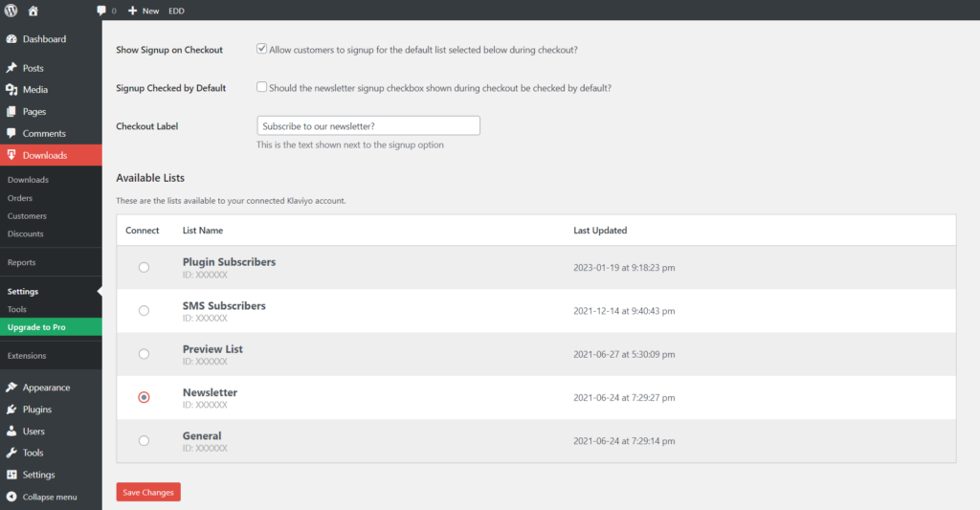Click the Tools wrench icon
Image resolution: width=980 pixels, height=510 pixels.
tap(11, 453)
